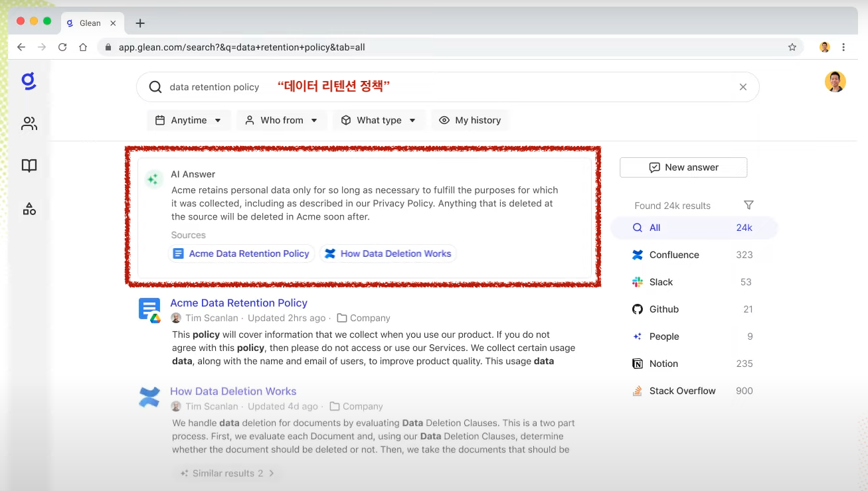The height and width of the screenshot is (491, 868).
Task: Open the shapes sidebar icon
Action: (x=29, y=209)
